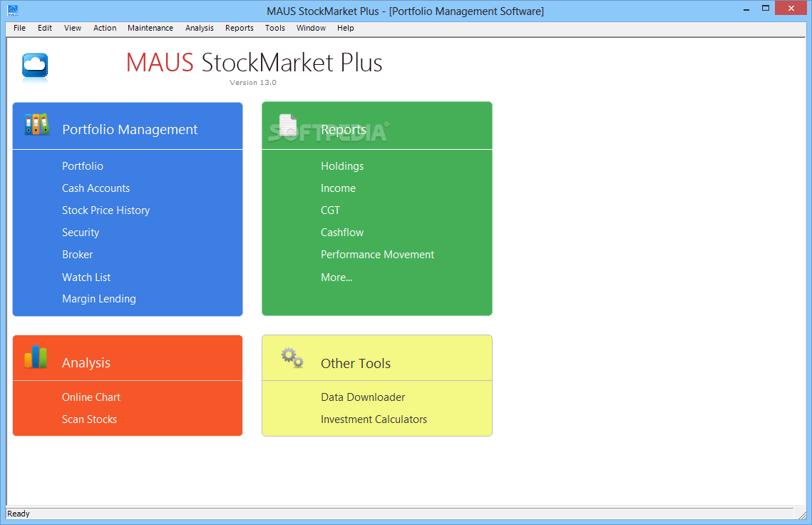Open Stock Price History

[x=106, y=210]
